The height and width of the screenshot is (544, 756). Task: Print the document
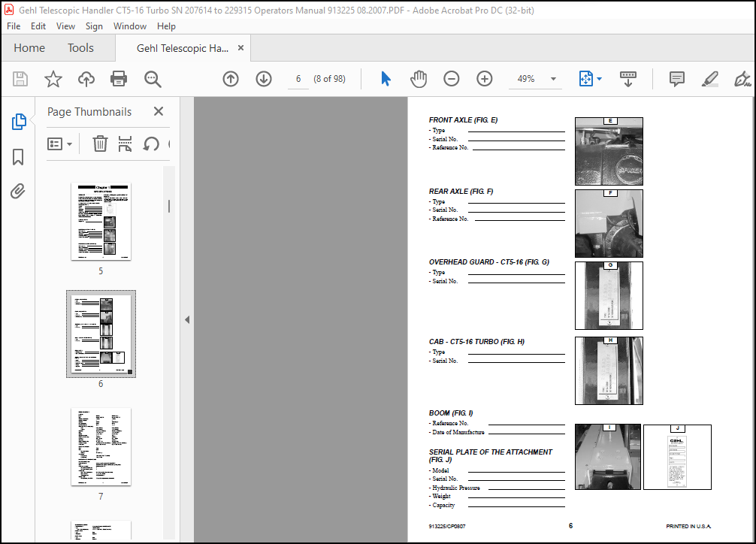point(119,79)
